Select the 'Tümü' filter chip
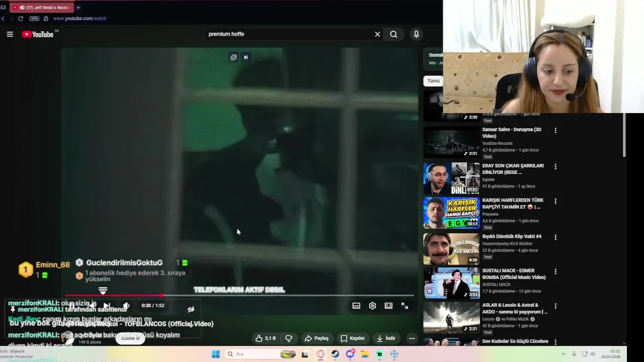 (434, 80)
